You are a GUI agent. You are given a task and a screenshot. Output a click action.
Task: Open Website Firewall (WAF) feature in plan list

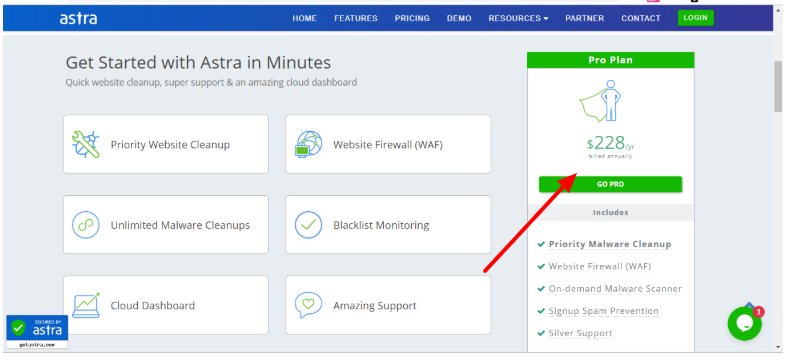click(x=600, y=266)
